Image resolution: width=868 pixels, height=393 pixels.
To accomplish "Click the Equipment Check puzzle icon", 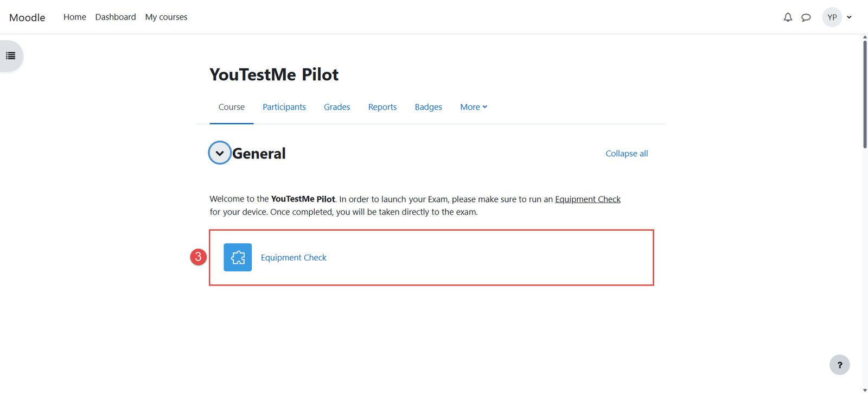I will point(238,257).
